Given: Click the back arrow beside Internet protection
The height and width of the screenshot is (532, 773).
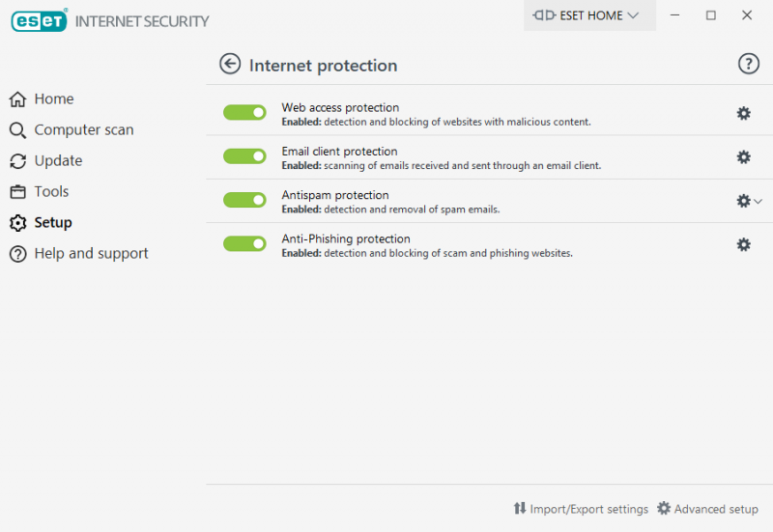Looking at the screenshot, I should pos(230,64).
